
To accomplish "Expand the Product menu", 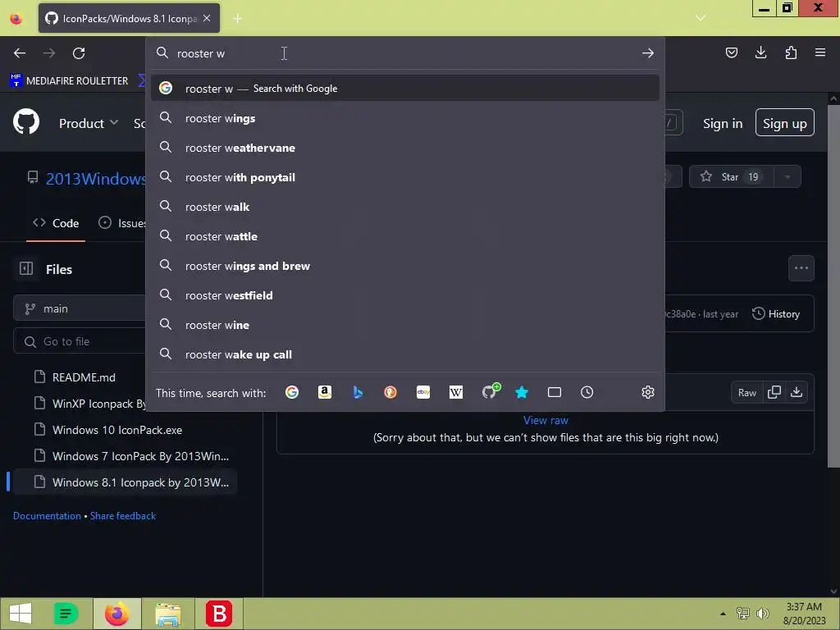I will 89,123.
